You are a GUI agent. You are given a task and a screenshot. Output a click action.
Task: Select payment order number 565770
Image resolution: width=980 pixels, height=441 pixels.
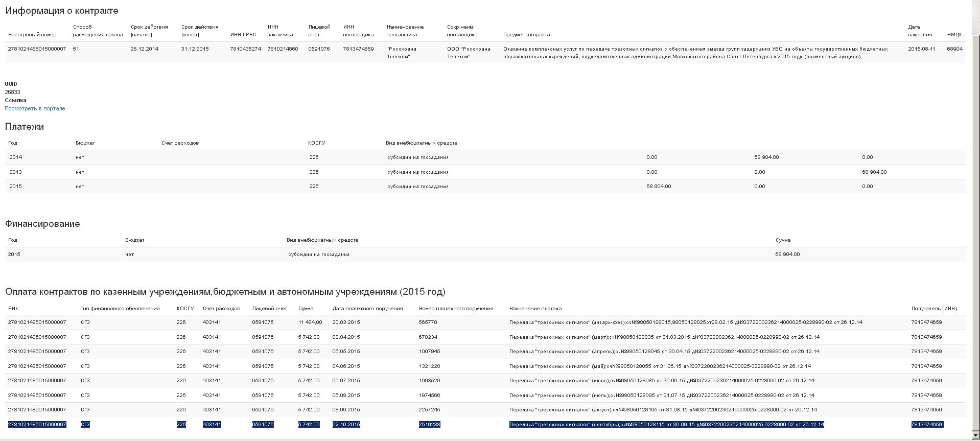[428, 322]
